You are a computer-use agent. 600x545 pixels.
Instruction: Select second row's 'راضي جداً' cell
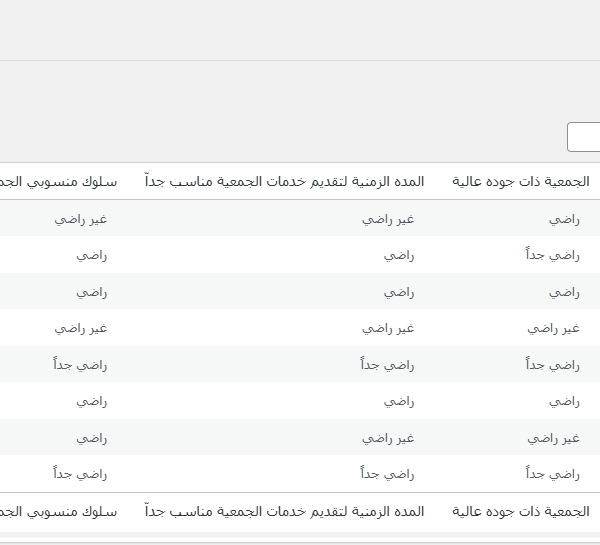pyautogui.click(x=553, y=255)
